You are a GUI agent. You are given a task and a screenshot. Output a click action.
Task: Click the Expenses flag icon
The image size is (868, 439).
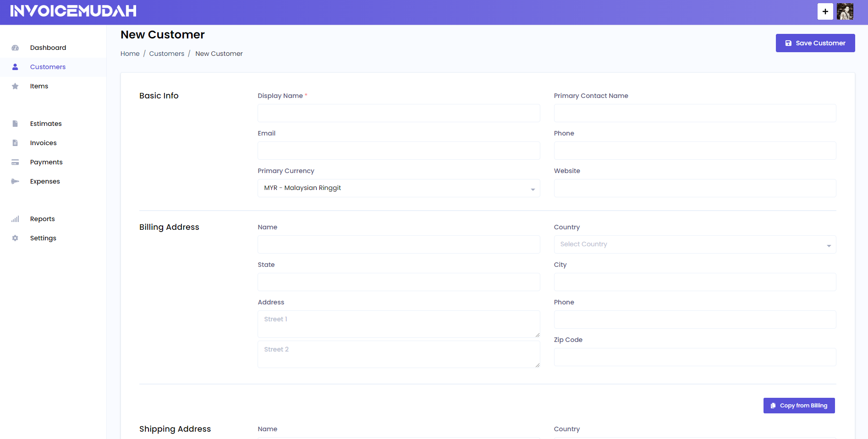tap(15, 181)
